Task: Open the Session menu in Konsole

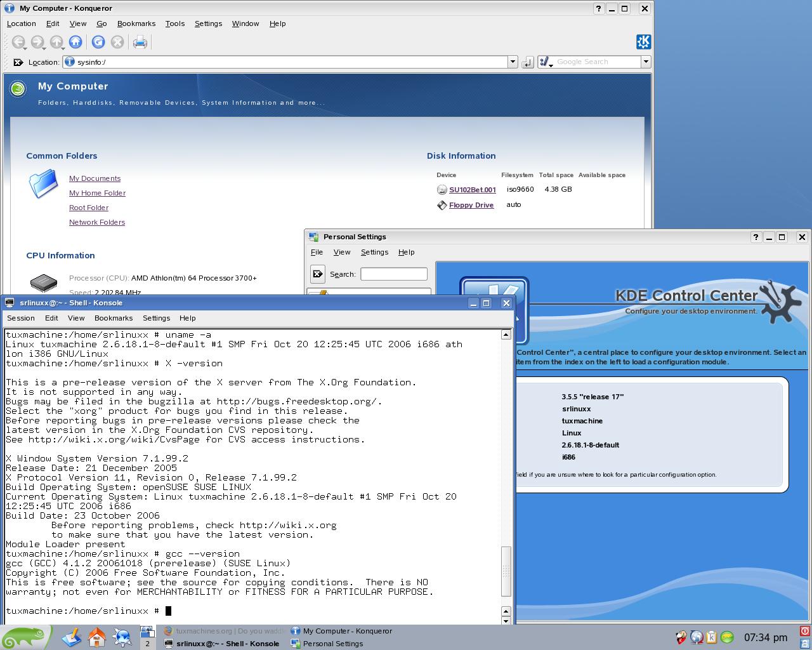Action: [21, 318]
